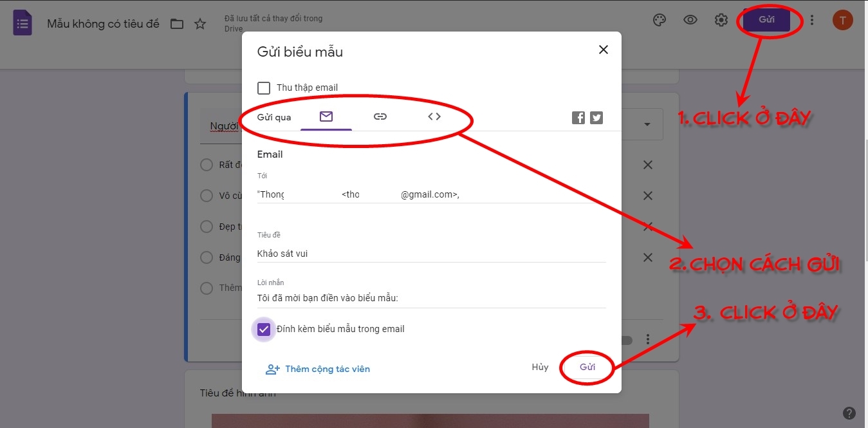Viewport: 868px width, 428px height.
Task: Open the top-bar three-dot overflow menu
Action: pos(811,20)
